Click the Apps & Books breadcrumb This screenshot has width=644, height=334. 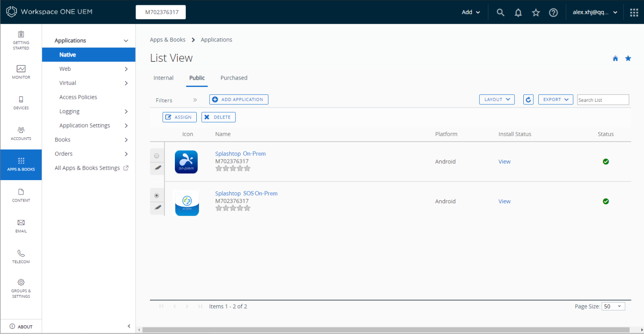pos(167,40)
